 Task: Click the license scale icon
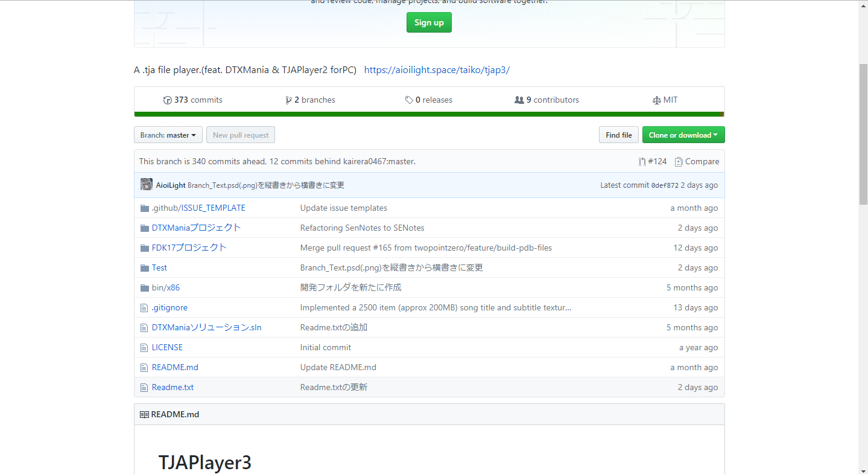point(657,100)
